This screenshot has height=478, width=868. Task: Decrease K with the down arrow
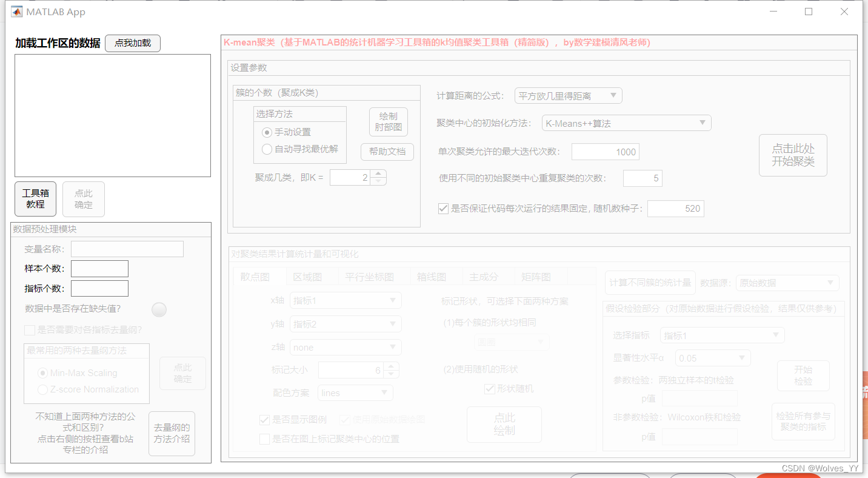coord(378,181)
